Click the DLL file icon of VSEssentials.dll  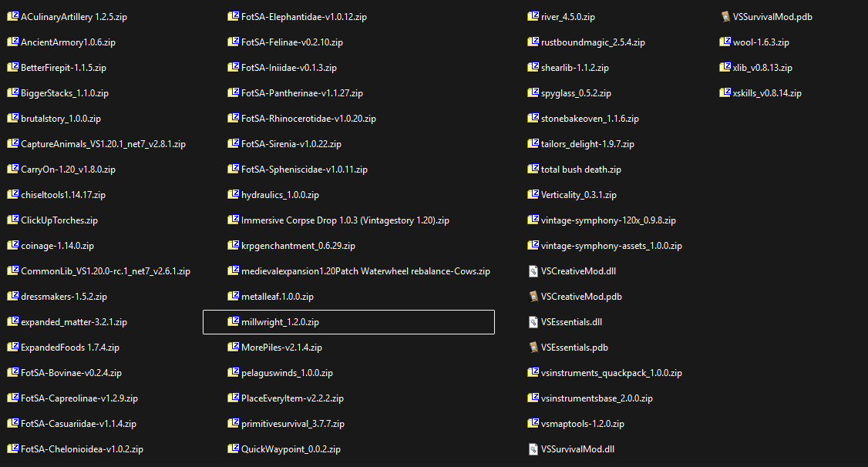pos(533,322)
